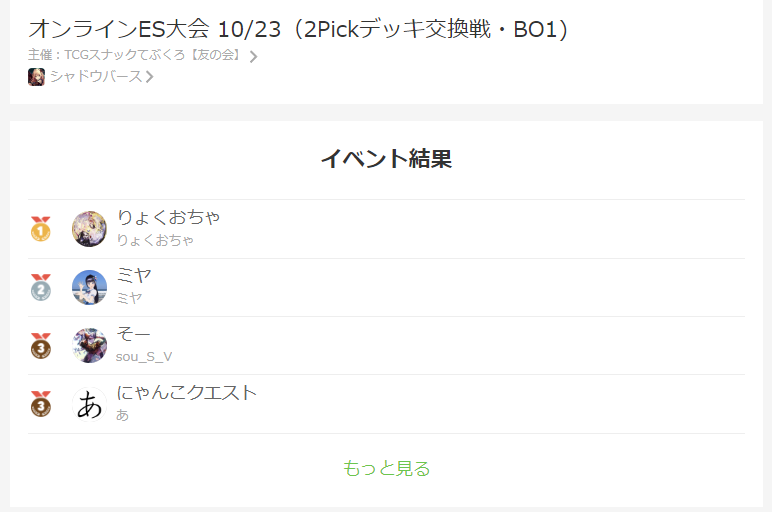
Task: Click the gold first place medal icon
Action: pos(41,229)
